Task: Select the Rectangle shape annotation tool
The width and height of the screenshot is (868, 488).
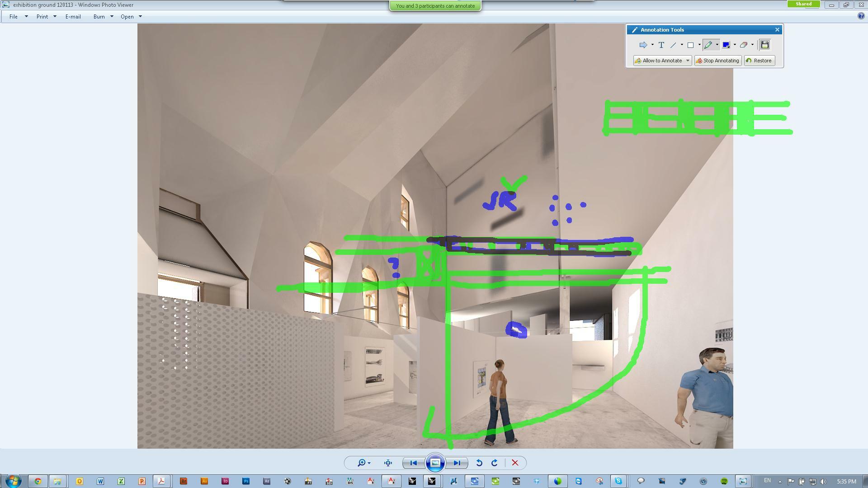Action: coord(690,45)
